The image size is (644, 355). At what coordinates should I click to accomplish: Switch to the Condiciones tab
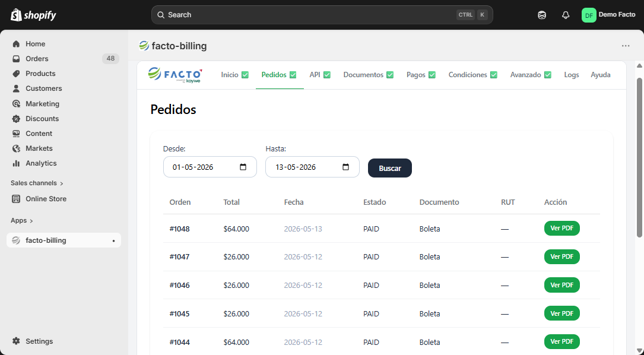472,75
